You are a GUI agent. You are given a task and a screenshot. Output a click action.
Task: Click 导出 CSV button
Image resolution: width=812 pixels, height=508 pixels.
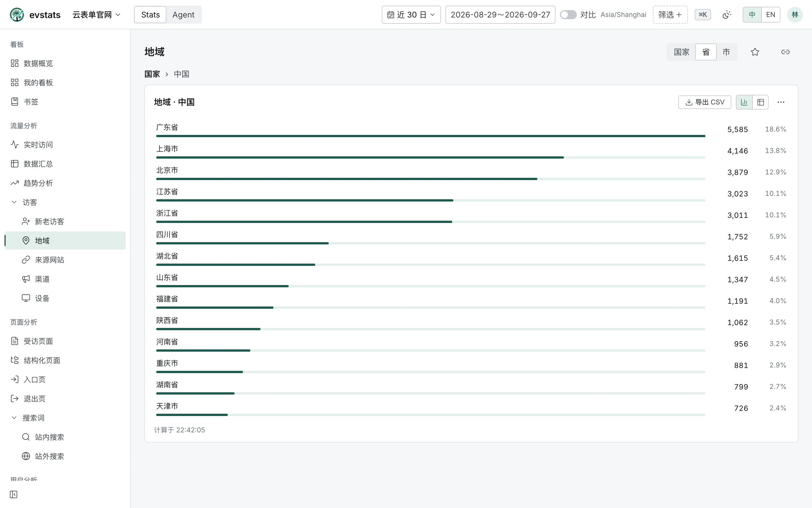[705, 102]
